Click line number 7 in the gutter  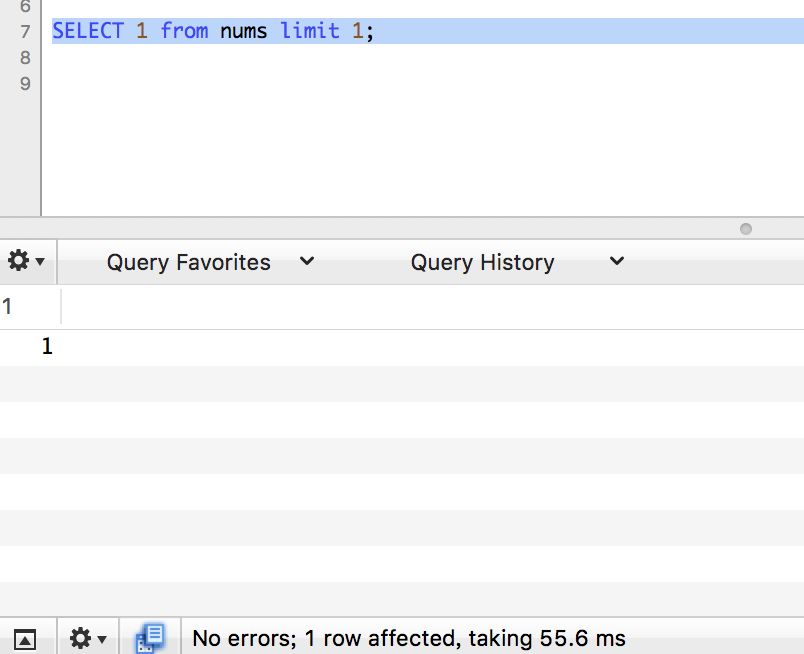[x=25, y=31]
